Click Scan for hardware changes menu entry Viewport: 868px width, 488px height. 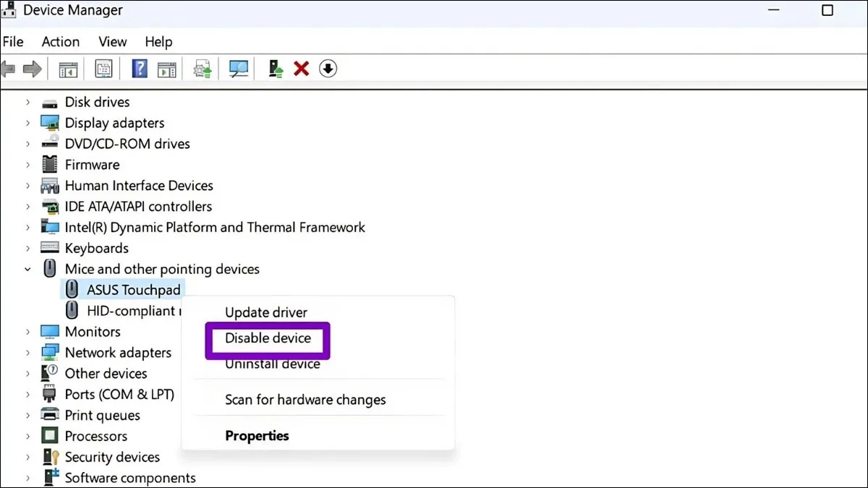(x=305, y=400)
